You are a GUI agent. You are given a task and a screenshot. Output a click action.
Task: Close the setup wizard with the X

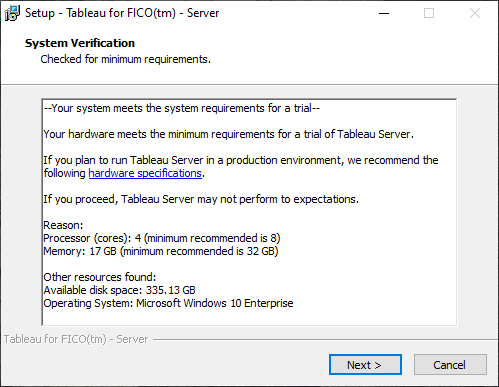(x=475, y=13)
